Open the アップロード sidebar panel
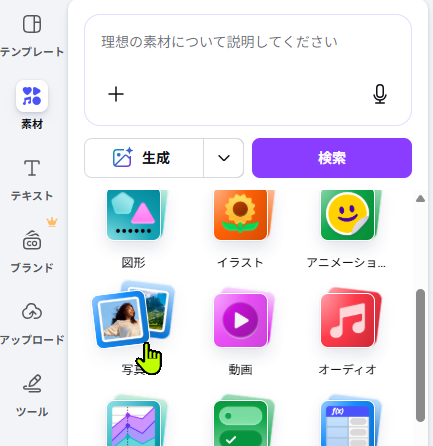The width and height of the screenshot is (433, 446). pyautogui.click(x=32, y=323)
